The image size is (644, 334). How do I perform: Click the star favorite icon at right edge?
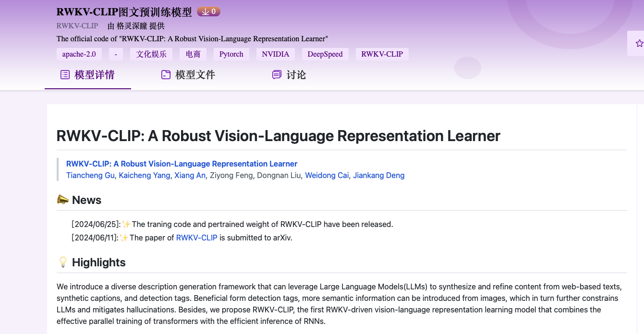(x=639, y=44)
